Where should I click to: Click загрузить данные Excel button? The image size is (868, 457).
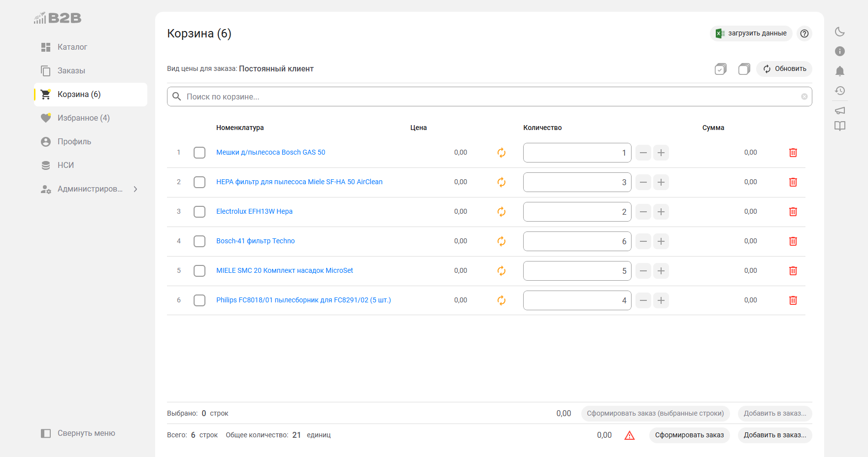(751, 33)
